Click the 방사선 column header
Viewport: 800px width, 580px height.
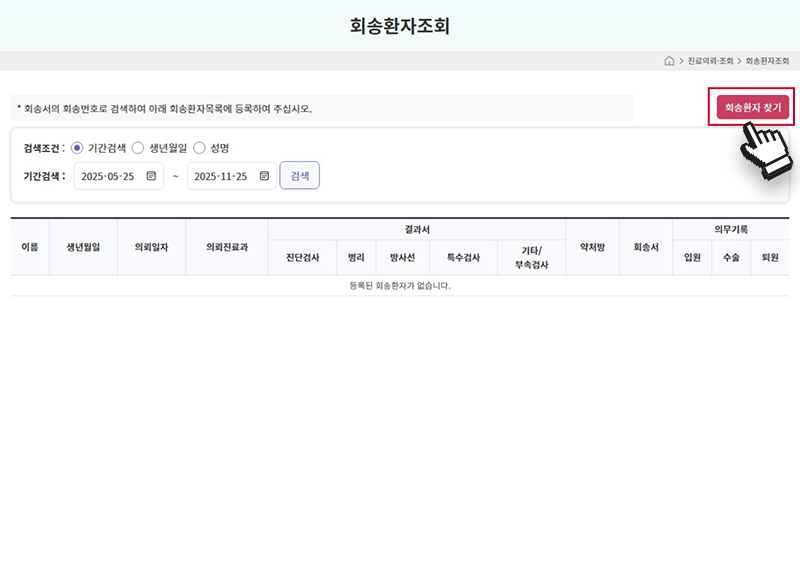[x=403, y=258]
